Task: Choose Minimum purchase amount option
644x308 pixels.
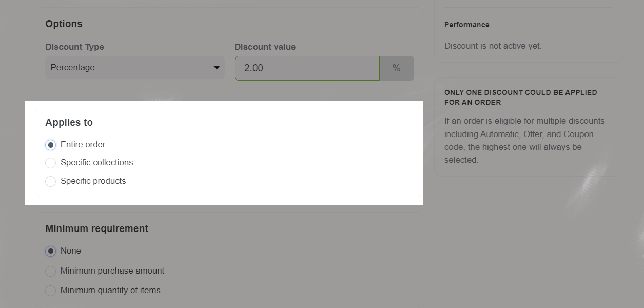Action: [50, 271]
